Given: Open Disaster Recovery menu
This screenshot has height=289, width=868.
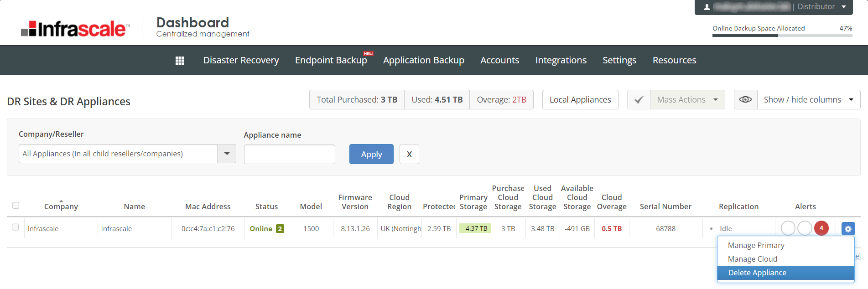Looking at the screenshot, I should [241, 60].
